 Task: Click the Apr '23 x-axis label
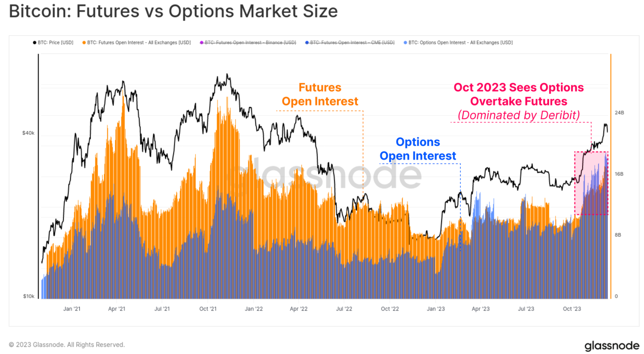coord(481,309)
